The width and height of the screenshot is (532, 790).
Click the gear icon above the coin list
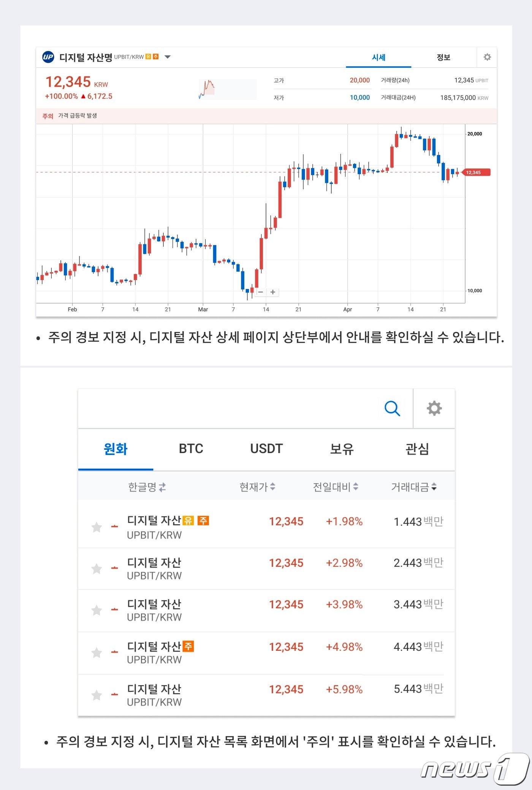434,408
